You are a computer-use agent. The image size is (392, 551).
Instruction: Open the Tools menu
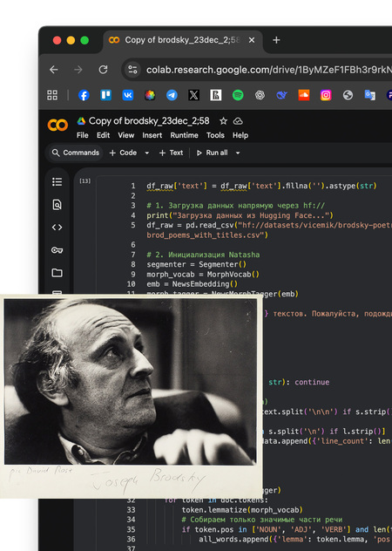pos(215,135)
